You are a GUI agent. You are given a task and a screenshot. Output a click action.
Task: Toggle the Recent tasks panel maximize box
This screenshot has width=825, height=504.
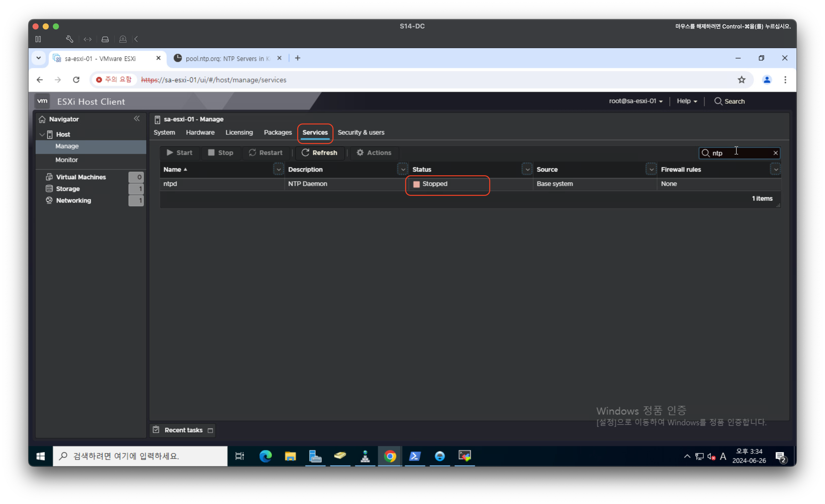[210, 430]
